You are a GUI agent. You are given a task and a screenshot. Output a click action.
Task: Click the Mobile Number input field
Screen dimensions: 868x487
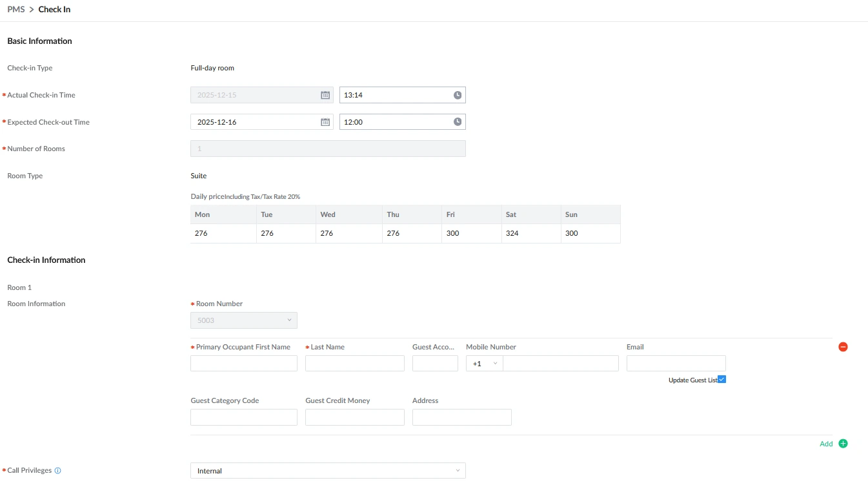tap(560, 363)
